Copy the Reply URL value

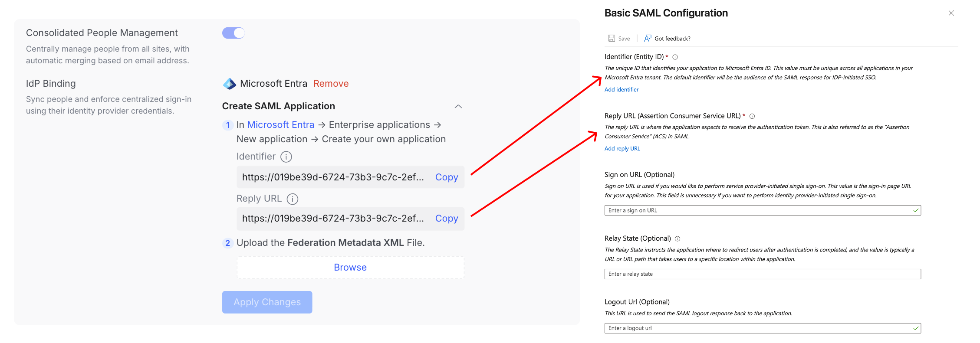point(446,219)
